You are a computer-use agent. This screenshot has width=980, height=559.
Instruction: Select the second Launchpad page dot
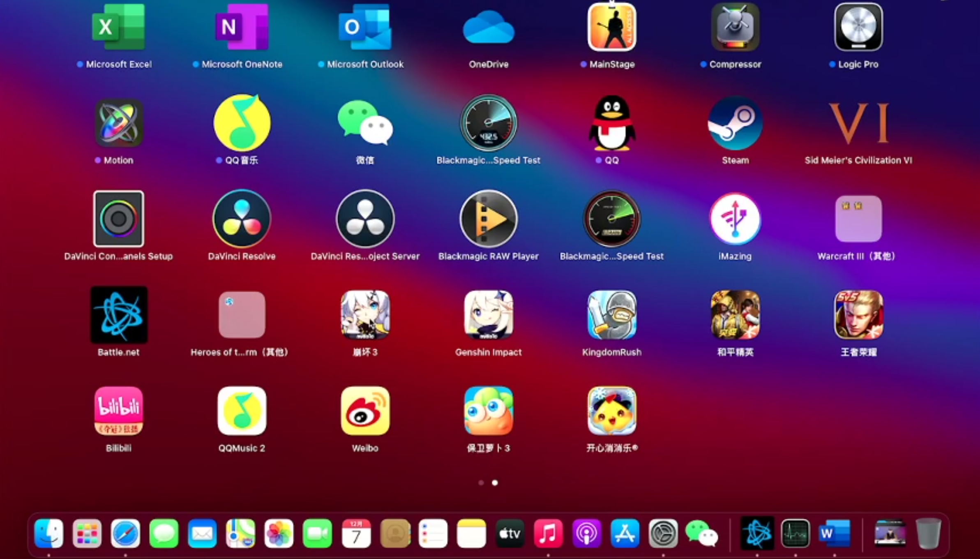(495, 483)
